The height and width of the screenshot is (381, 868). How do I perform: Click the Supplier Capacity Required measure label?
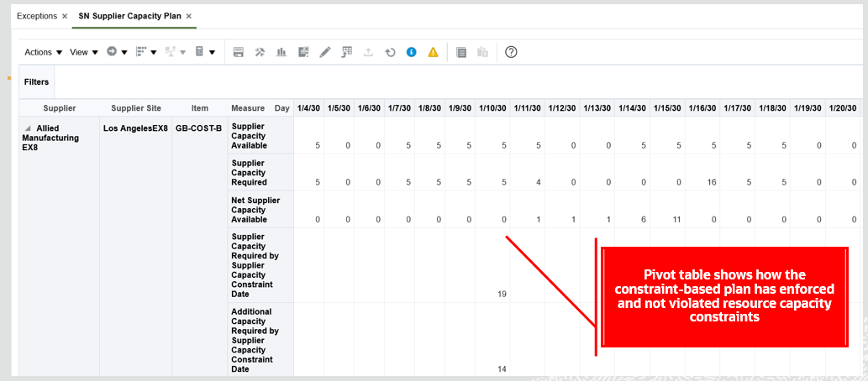point(250,173)
